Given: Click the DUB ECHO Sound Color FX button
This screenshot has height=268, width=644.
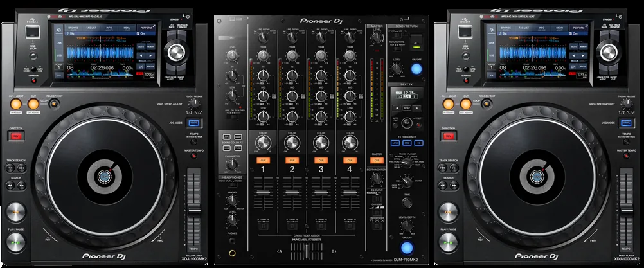Looking at the screenshot, I should click(227, 137).
